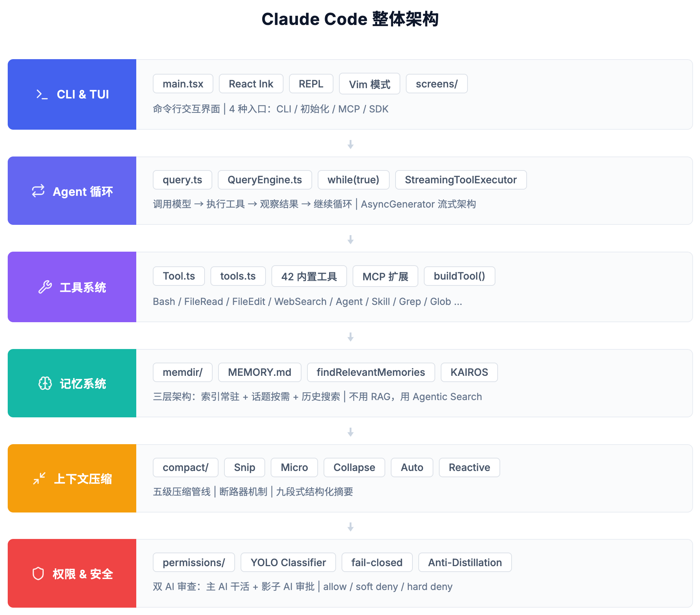Click the KAIROS tag
Screen dimensions: 700x615
pos(469,372)
